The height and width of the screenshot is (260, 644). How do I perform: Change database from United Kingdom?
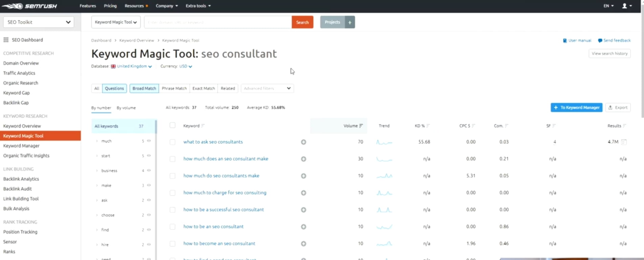point(134,66)
